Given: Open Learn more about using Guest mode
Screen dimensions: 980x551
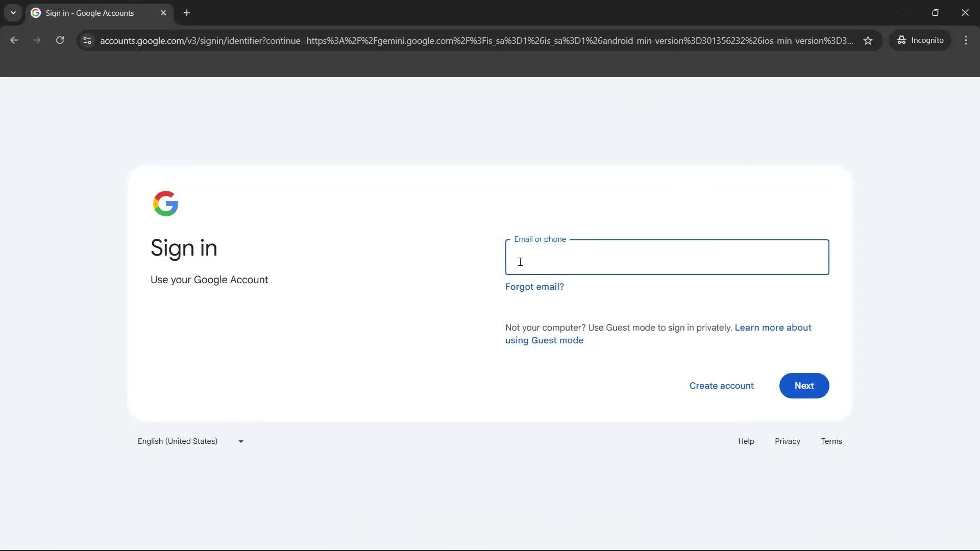Looking at the screenshot, I should pyautogui.click(x=658, y=334).
